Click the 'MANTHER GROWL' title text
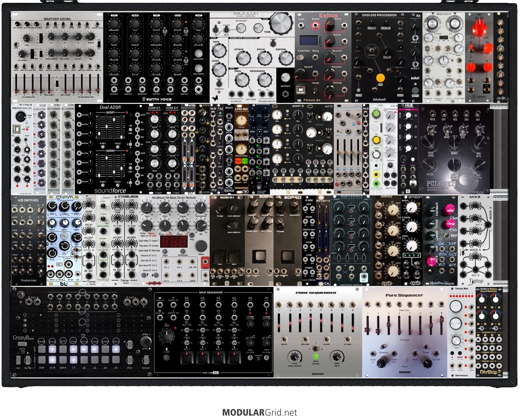This screenshot has width=520, height=420. (x=57, y=19)
